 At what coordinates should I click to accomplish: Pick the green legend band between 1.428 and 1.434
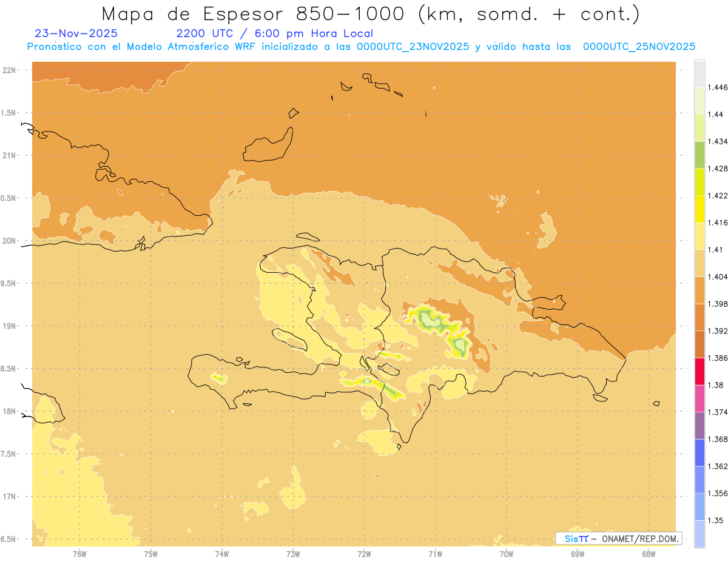699,155
